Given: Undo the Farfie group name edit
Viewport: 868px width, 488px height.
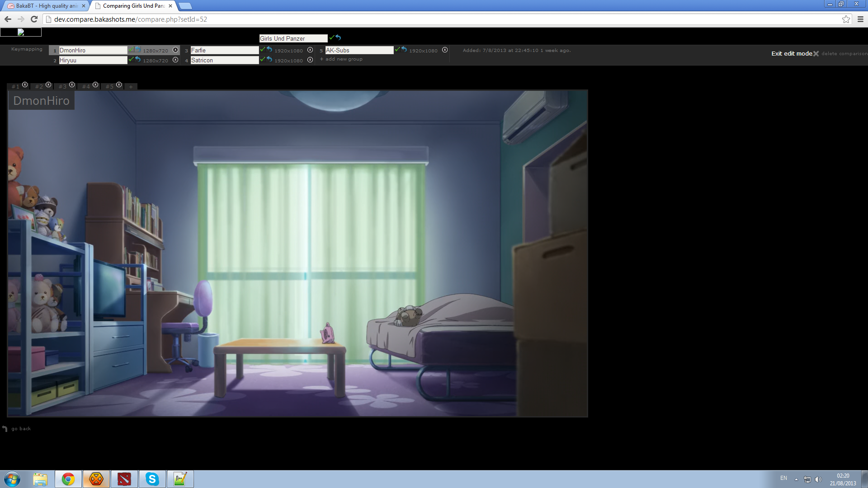Looking at the screenshot, I should click(x=269, y=49).
